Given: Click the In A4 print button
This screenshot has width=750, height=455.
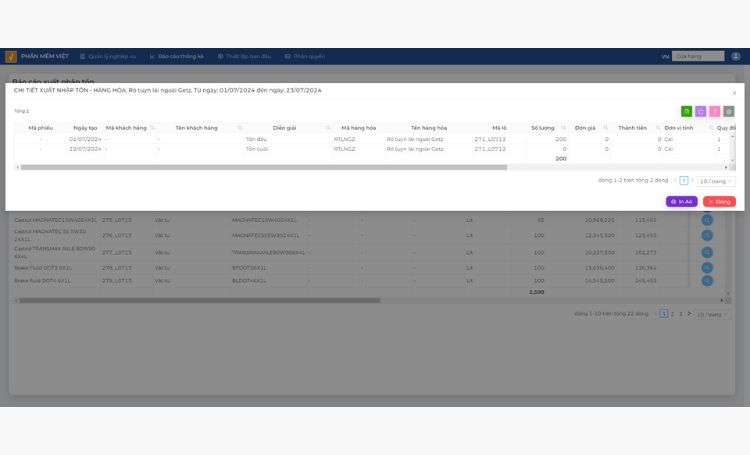Looking at the screenshot, I should pos(682,201).
